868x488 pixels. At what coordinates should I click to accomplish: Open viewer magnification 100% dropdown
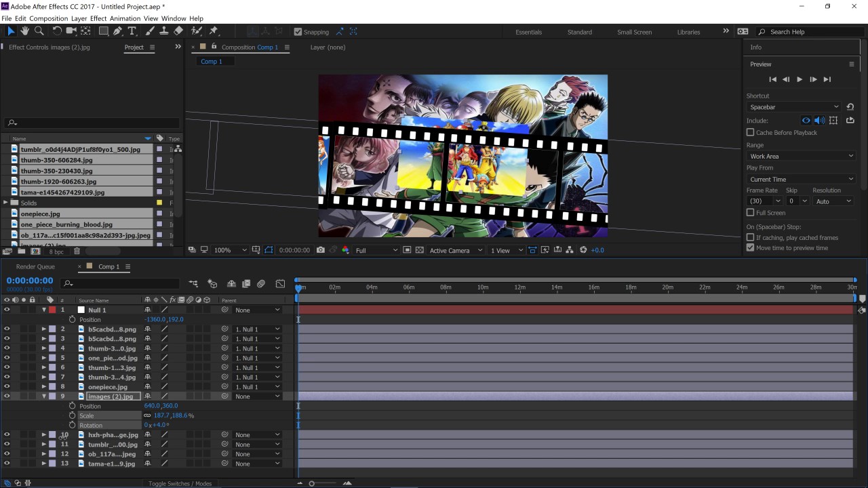[231, 250]
